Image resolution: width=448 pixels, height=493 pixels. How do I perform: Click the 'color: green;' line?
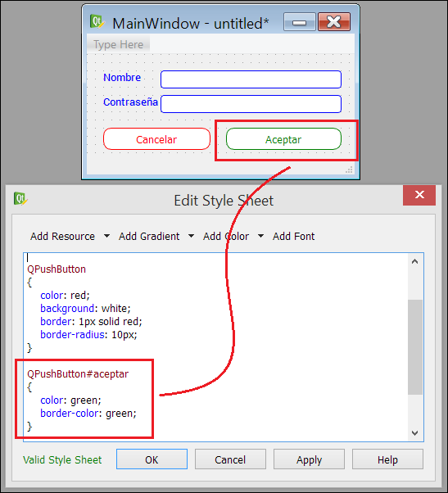(70, 400)
